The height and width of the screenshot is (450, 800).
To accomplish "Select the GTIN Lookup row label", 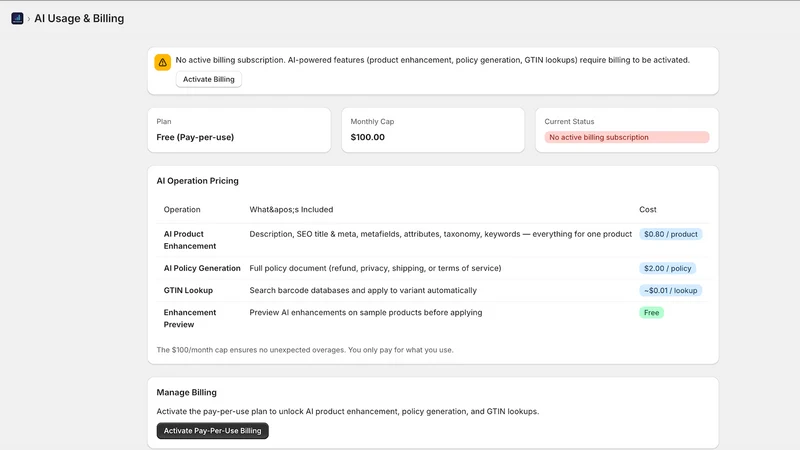I will 188,290.
